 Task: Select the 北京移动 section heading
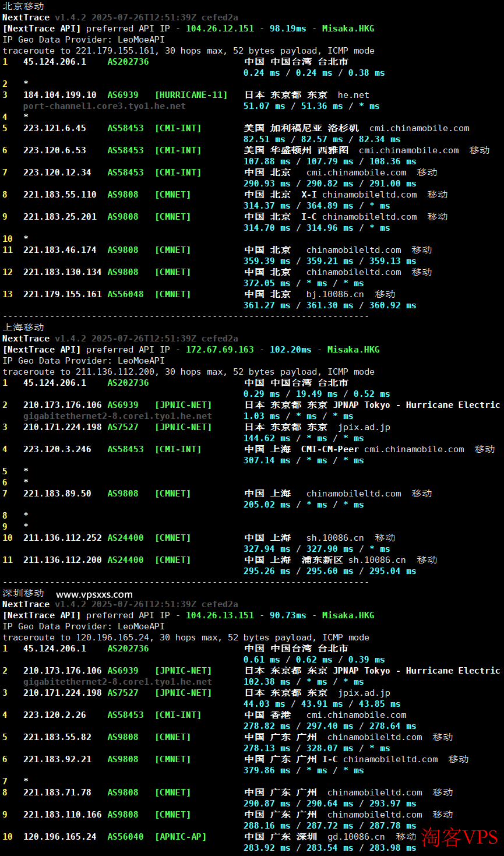pyautogui.click(x=23, y=6)
